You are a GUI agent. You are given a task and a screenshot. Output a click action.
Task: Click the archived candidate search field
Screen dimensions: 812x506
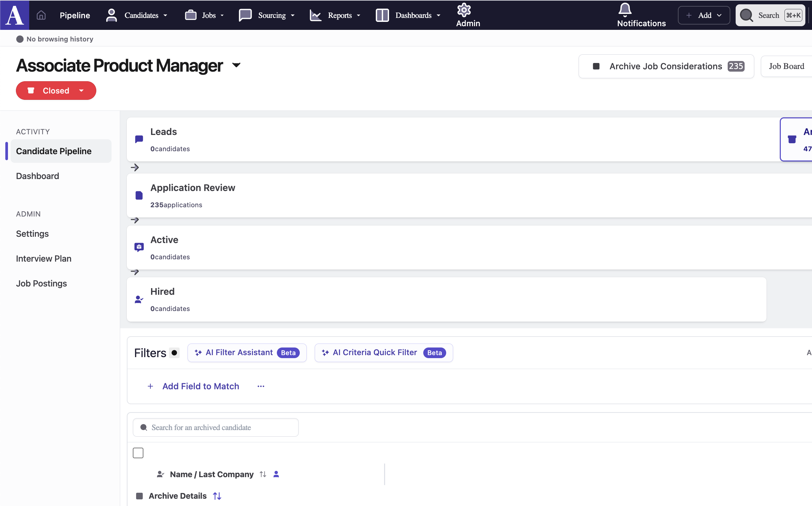point(216,427)
